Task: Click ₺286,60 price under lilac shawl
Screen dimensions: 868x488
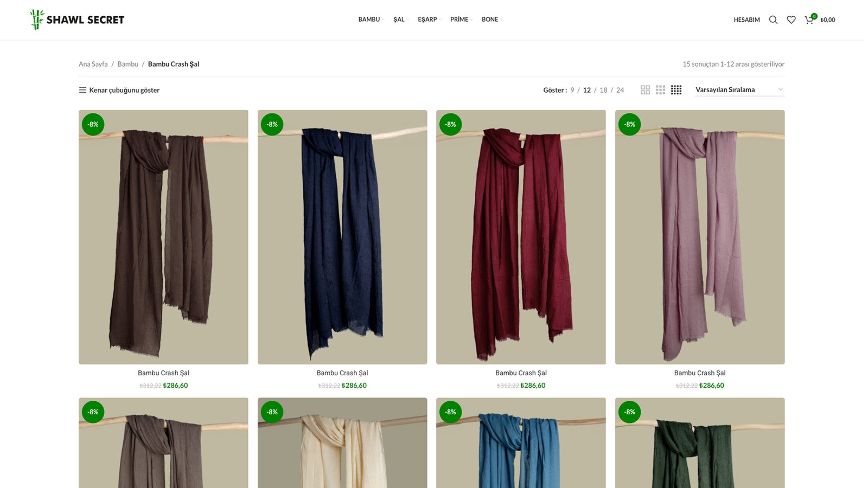Action: click(x=712, y=386)
